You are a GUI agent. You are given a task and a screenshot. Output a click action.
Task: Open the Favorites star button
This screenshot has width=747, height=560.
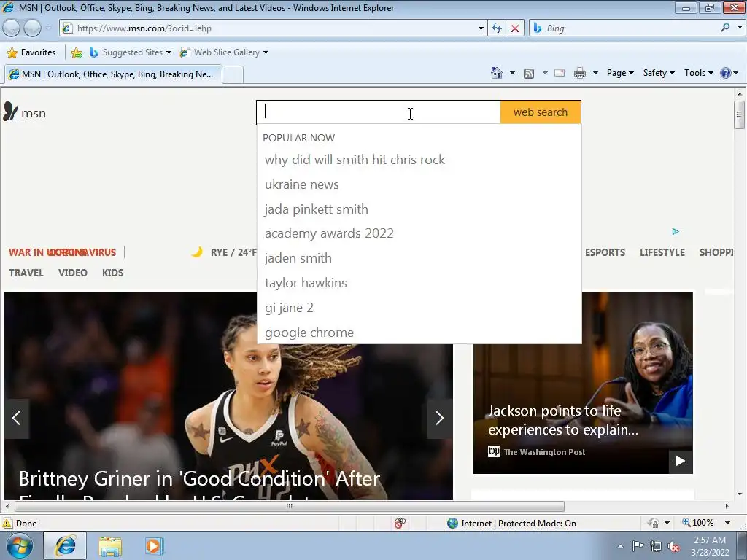point(32,52)
